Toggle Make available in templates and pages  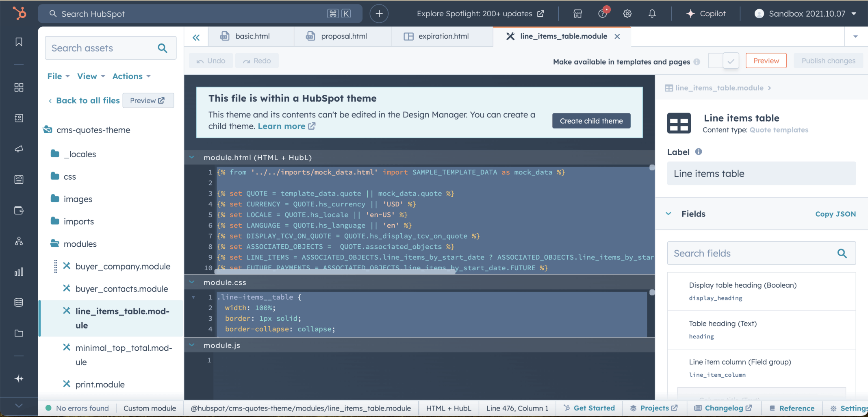[x=723, y=61]
